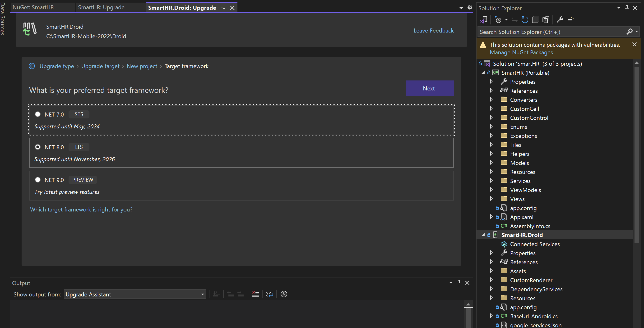The image size is (644, 328).
Task: Open search options dropdown in Solution Explorer
Action: click(x=636, y=32)
